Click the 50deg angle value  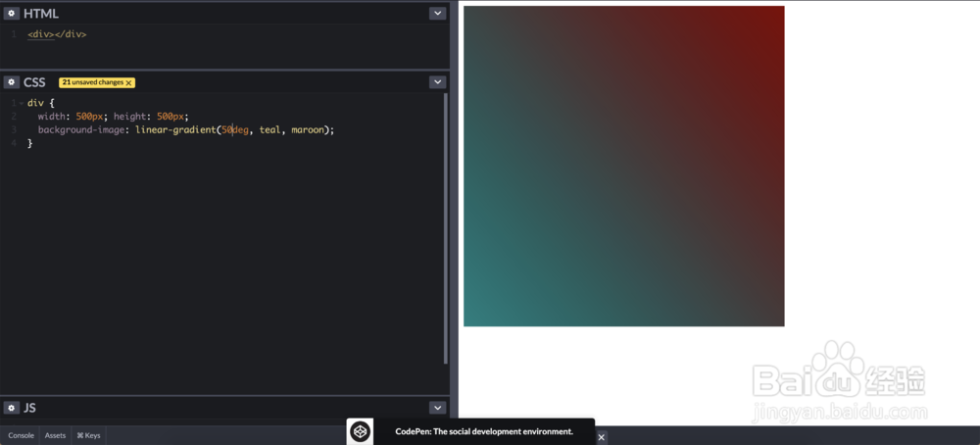tap(235, 130)
